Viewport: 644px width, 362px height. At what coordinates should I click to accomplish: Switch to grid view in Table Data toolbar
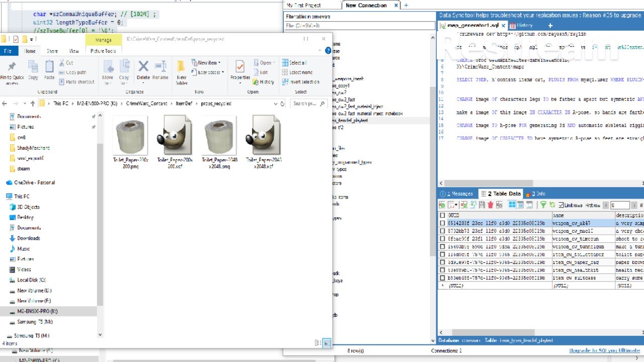tap(512, 205)
